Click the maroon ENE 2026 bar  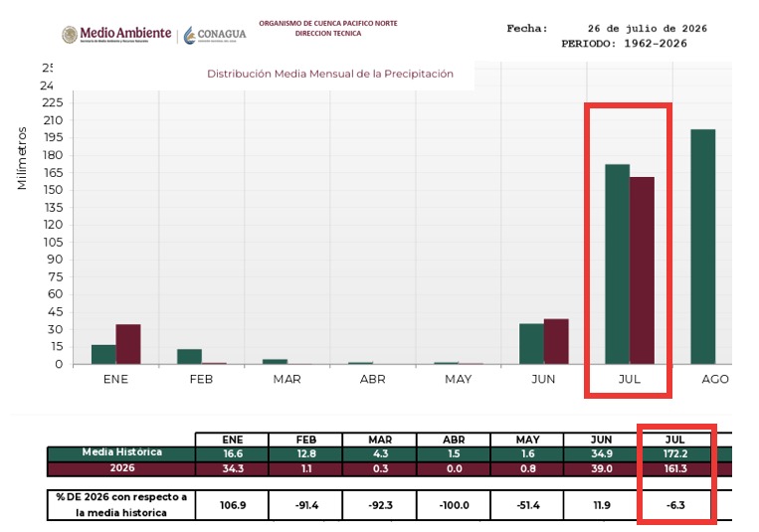pyautogui.click(x=128, y=344)
